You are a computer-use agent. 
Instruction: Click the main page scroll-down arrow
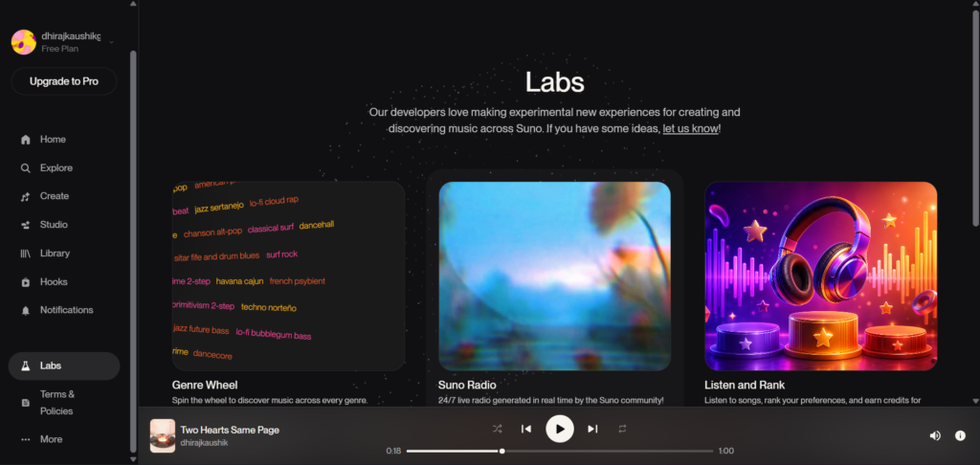pos(975,401)
